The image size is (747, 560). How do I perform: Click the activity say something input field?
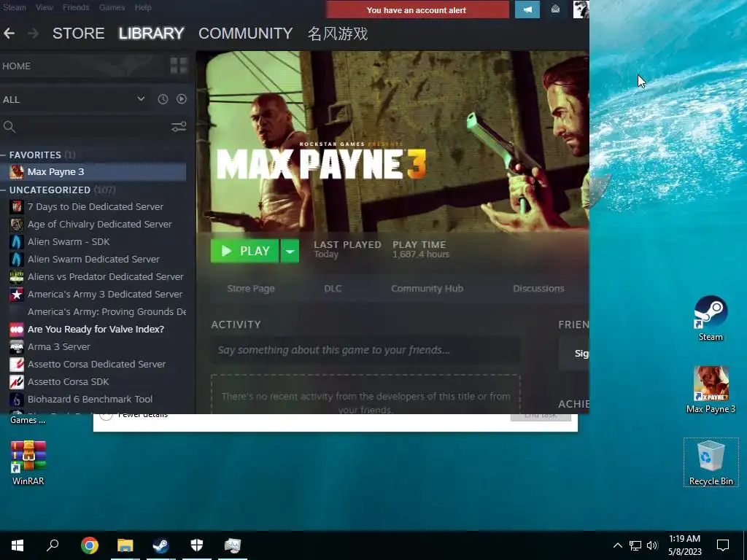click(365, 350)
